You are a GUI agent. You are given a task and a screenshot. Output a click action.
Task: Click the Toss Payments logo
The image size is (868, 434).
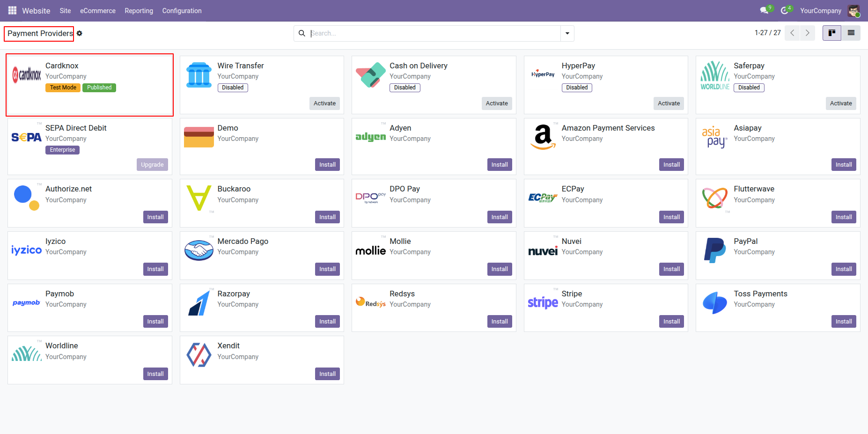tap(715, 303)
